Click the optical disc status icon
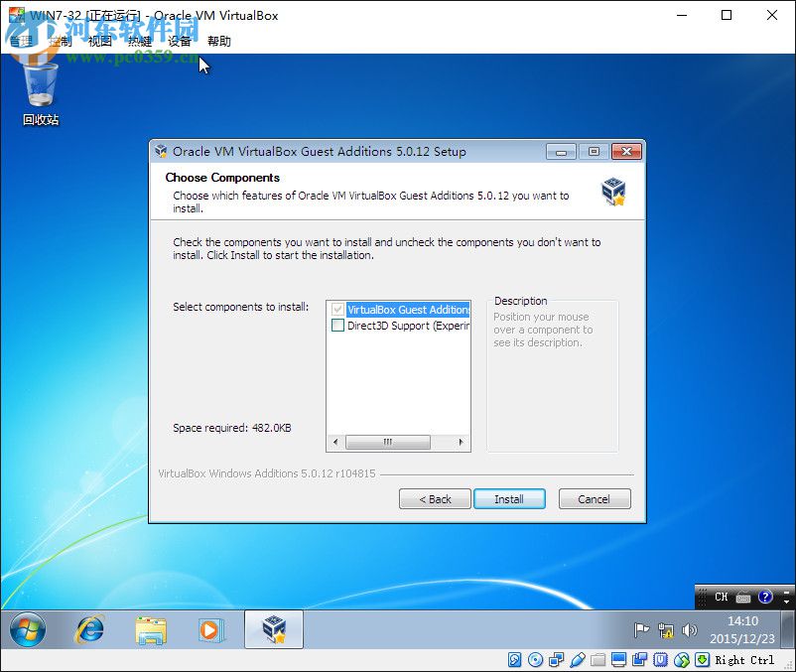This screenshot has height=672, width=796. [x=536, y=660]
